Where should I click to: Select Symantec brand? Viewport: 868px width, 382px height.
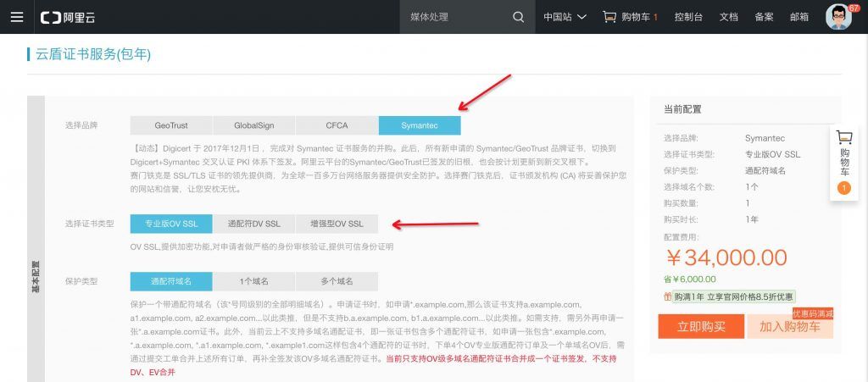[x=420, y=125]
